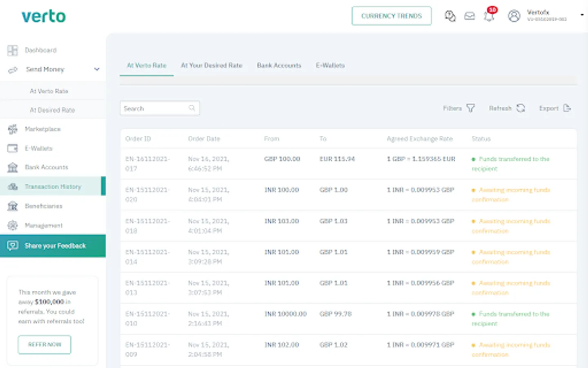The image size is (588, 368).
Task: Click the Send Money icon in sidebar
Action: [13, 70]
